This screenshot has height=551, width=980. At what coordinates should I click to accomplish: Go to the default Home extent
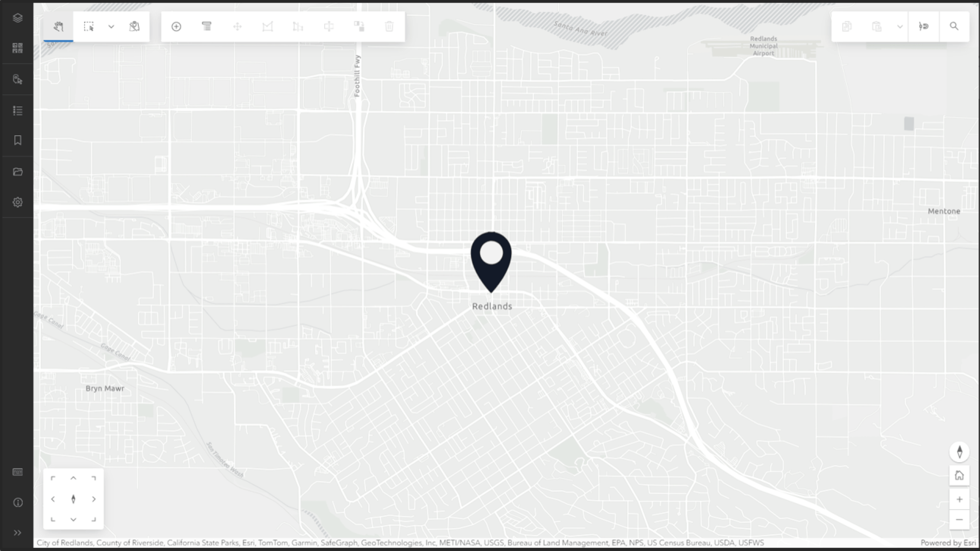pos(960,475)
